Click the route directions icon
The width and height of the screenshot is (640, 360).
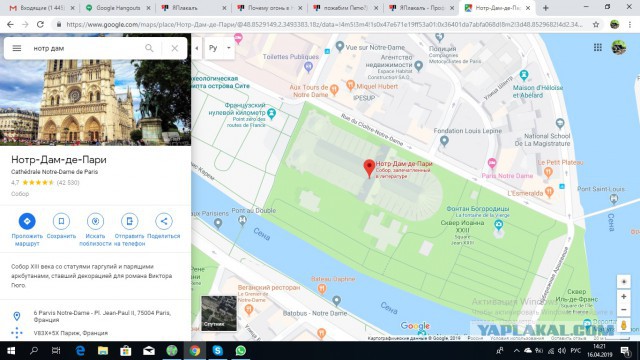pyautogui.click(x=27, y=221)
